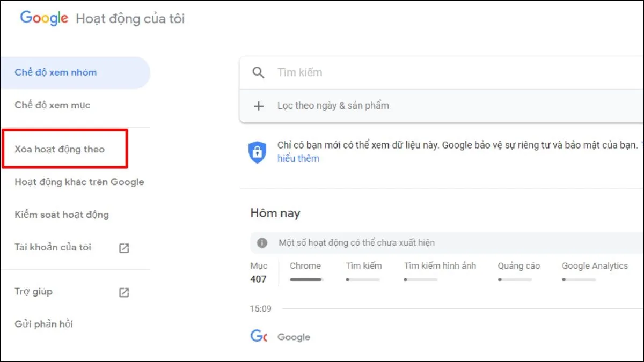The image size is (644, 362).
Task: Open Hoạt động khác trên Google
Action: [x=79, y=182]
